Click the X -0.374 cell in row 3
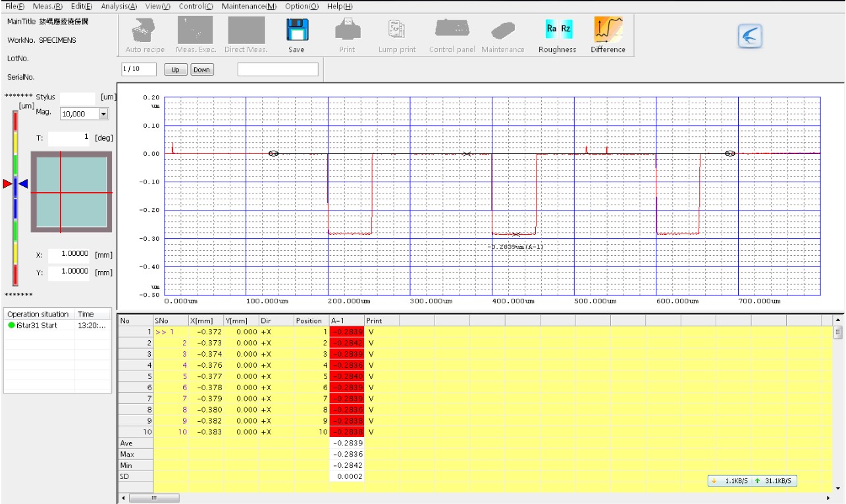 [x=207, y=354]
